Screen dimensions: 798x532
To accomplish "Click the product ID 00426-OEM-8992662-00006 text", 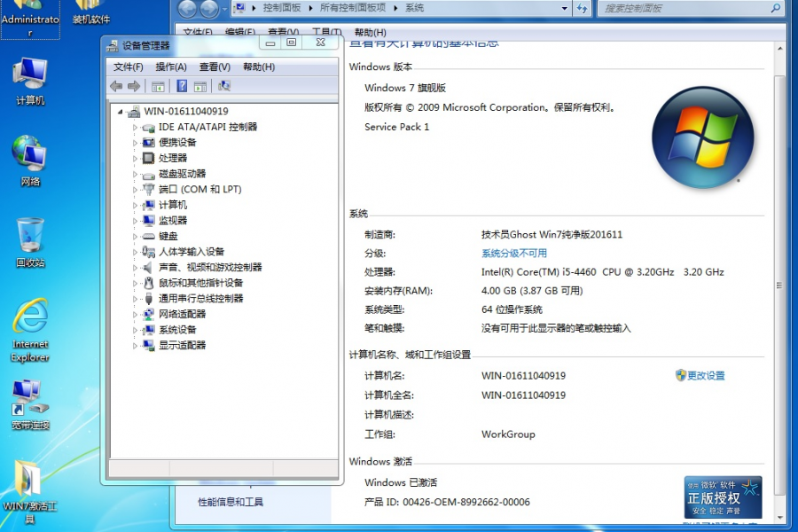I will click(465, 502).
